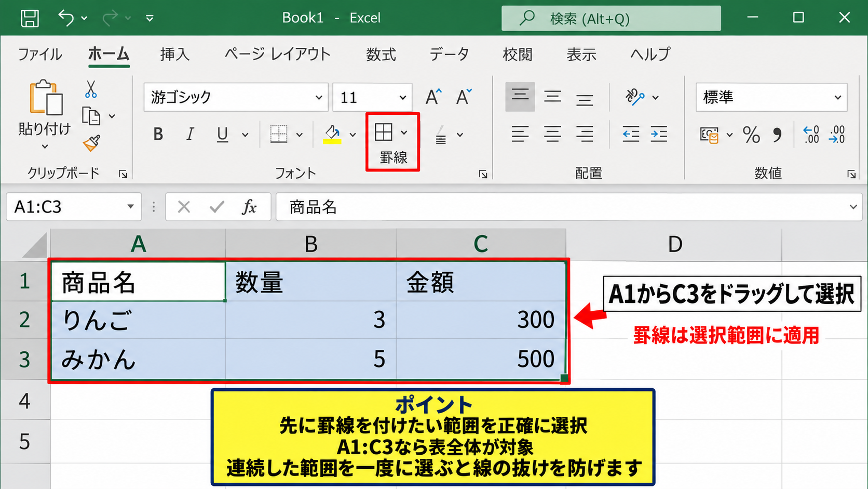Select the Format Painter brush icon
This screenshot has width=868, height=489.
click(x=92, y=143)
